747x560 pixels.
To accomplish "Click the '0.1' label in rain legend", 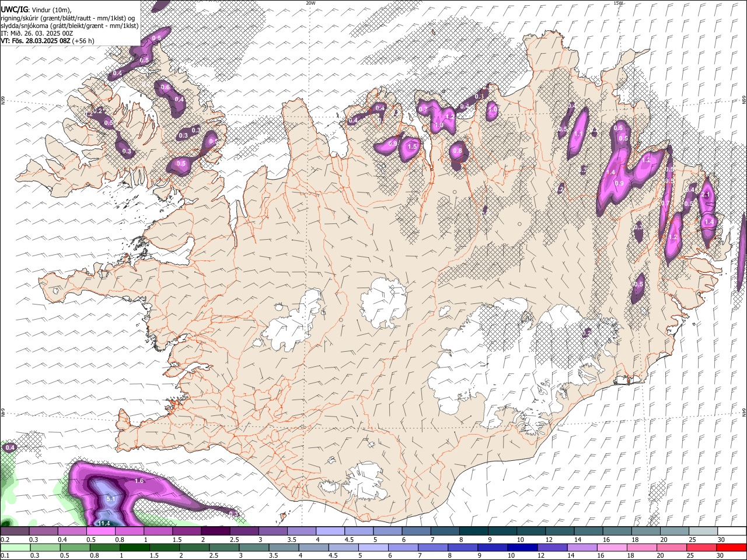I will (x=5, y=556).
